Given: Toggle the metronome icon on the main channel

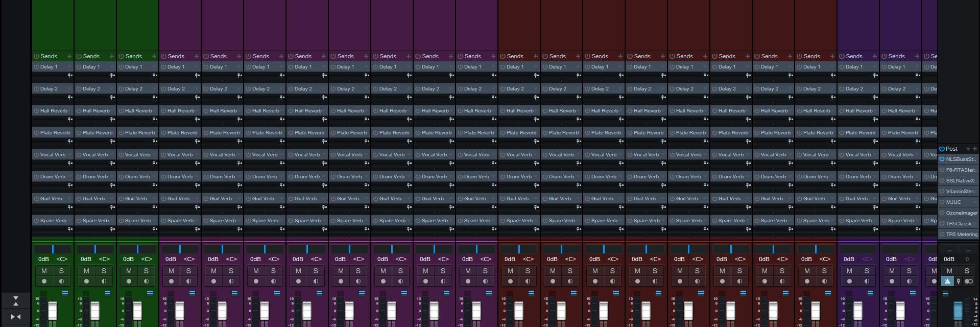Looking at the screenshot, I should click(947, 281).
